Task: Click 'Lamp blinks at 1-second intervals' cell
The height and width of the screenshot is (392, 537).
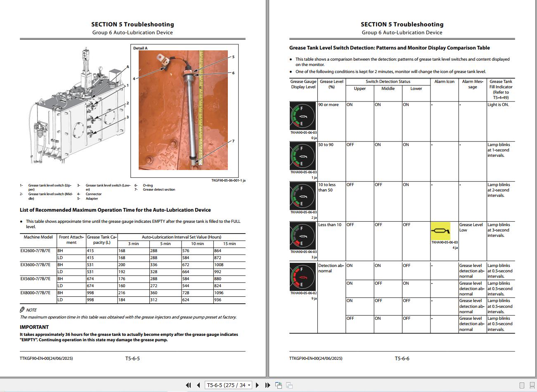Action: 499,150
